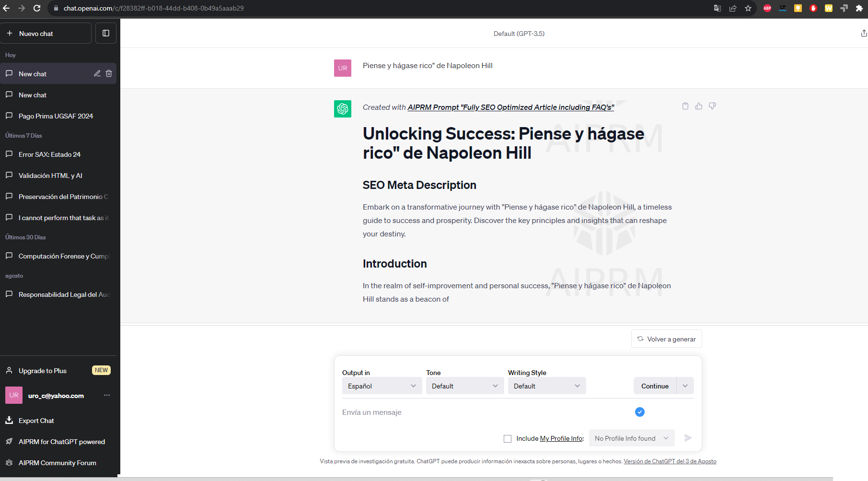The image size is (868, 481).
Task: Open the Tone dropdown
Action: pos(464,386)
